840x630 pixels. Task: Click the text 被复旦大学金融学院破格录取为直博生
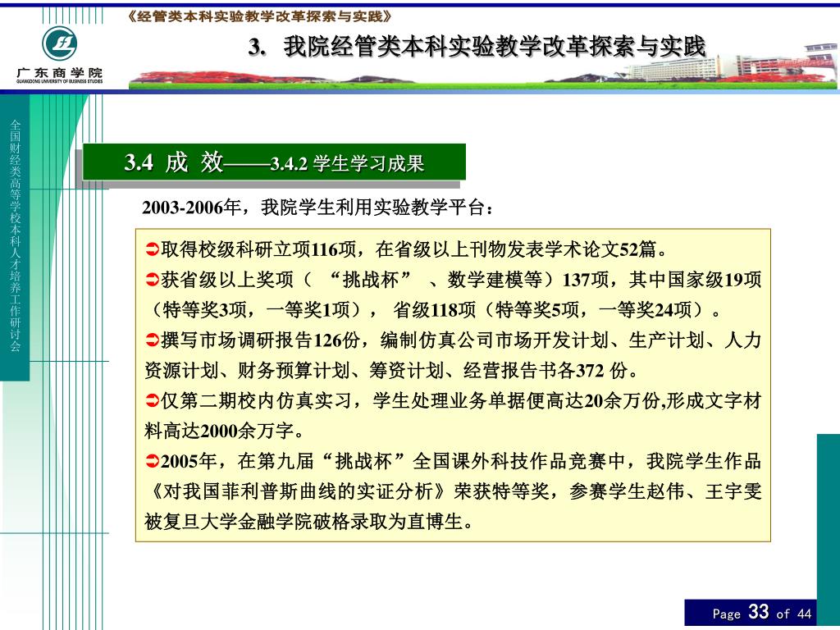click(308, 521)
